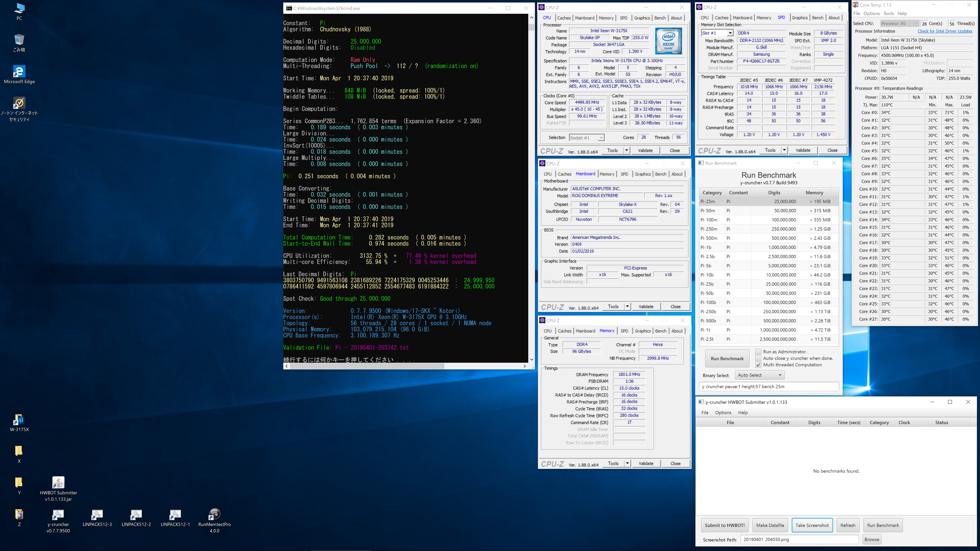Open the Recycle Bin (ごみ箱) icon

pos(19,43)
